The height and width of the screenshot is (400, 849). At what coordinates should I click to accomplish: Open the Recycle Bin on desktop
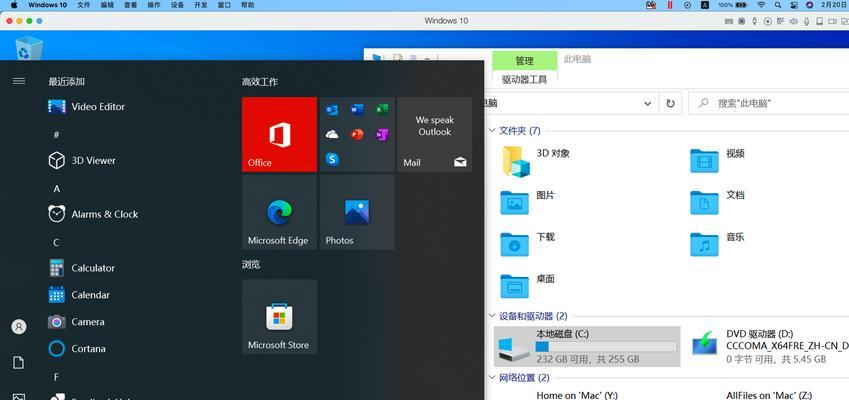click(29, 48)
